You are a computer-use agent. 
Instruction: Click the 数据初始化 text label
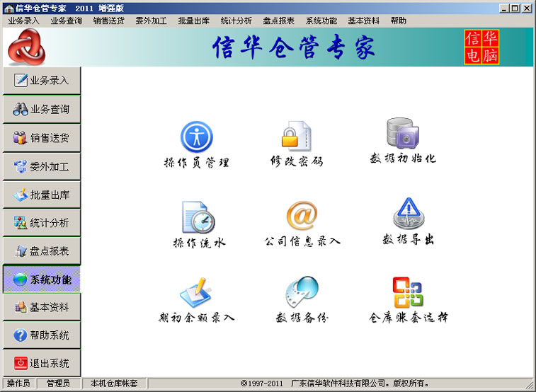click(403, 158)
